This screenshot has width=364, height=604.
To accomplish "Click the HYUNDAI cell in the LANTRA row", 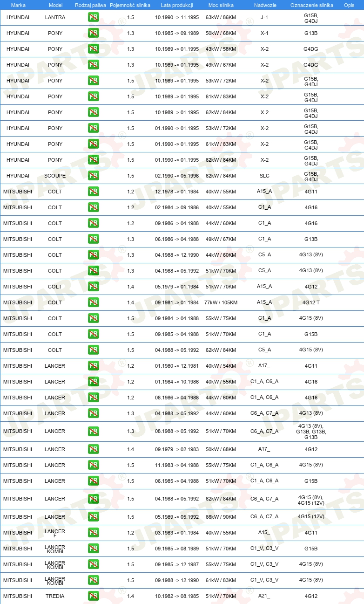I will click(18, 18).
